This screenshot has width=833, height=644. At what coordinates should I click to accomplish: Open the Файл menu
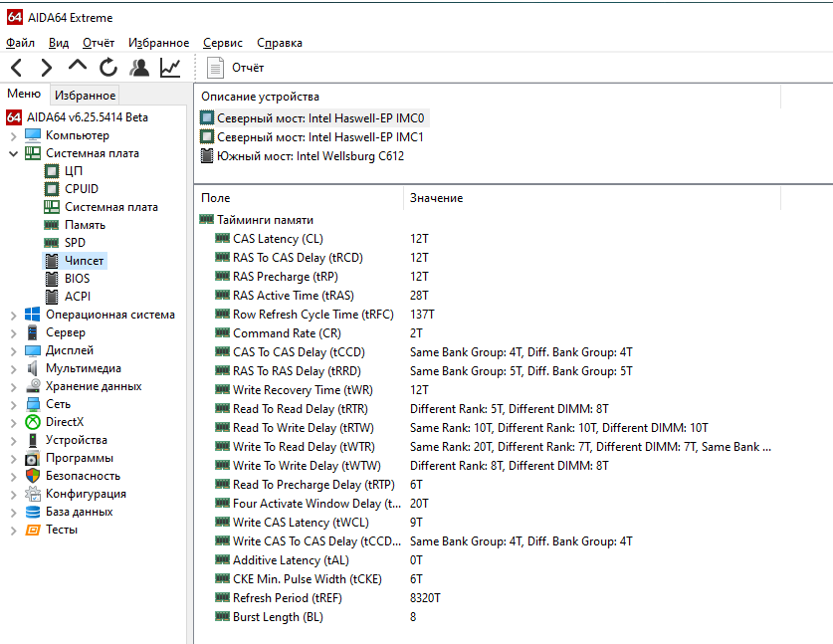click(20, 43)
